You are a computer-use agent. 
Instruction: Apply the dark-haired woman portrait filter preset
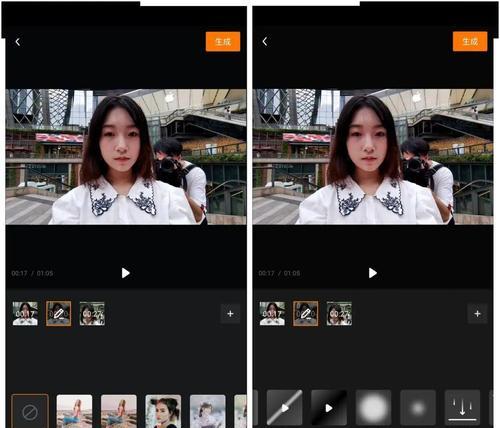tap(163, 411)
